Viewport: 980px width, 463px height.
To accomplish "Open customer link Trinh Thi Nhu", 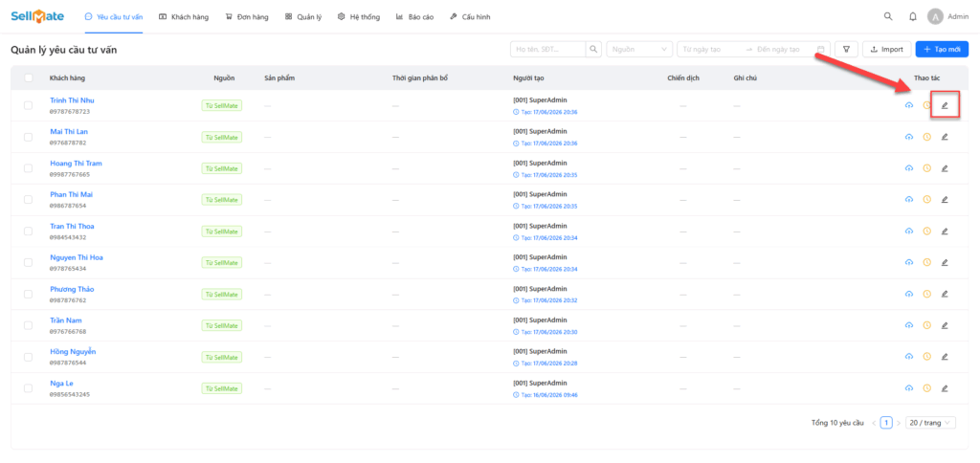I will 72,100.
